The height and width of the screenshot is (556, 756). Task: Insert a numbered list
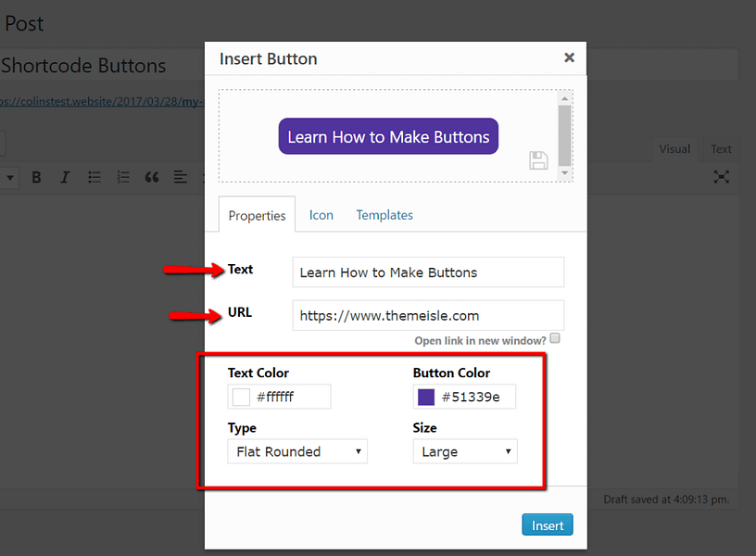122,177
